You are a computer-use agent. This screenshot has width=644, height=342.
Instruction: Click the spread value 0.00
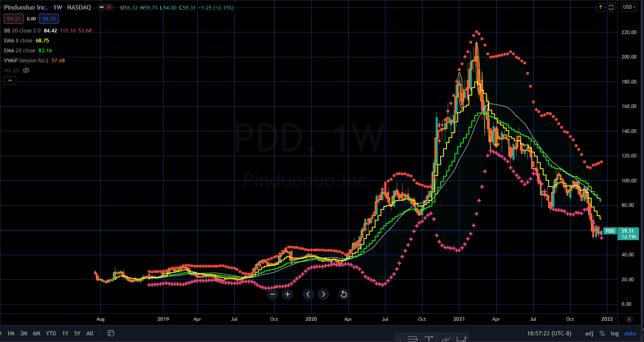click(31, 19)
